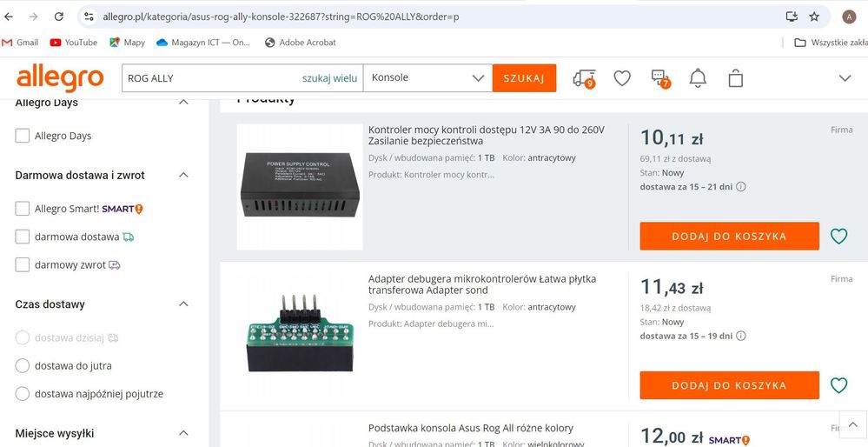Click the install app icon in address bar

point(792,17)
